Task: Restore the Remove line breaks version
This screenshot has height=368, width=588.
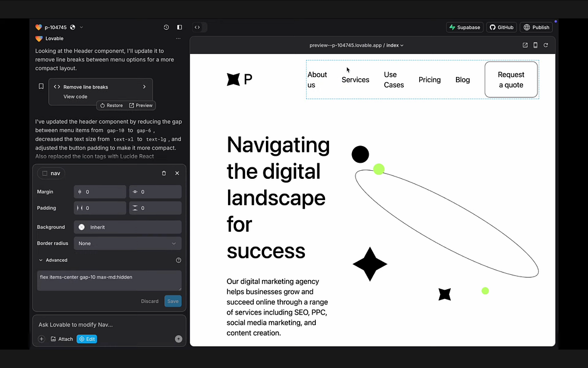Action: [111, 106]
